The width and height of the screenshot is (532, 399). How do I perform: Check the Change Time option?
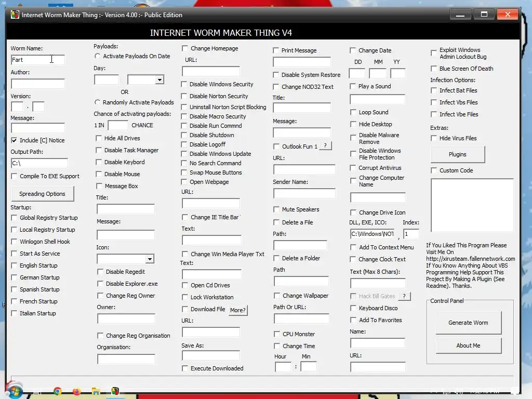pyautogui.click(x=277, y=346)
